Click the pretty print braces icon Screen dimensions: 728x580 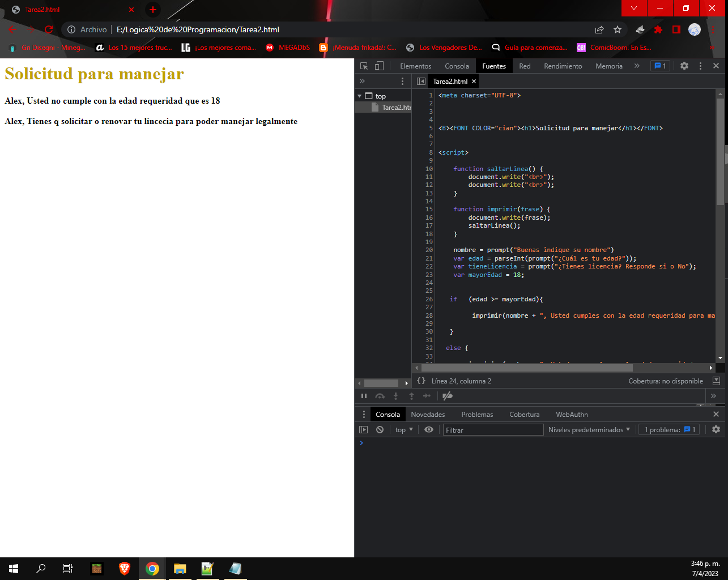(421, 381)
